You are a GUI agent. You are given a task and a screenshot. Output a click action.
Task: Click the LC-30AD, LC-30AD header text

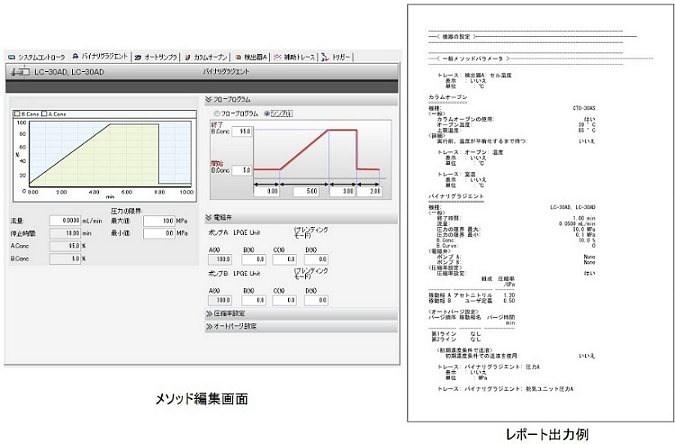[x=69, y=72]
